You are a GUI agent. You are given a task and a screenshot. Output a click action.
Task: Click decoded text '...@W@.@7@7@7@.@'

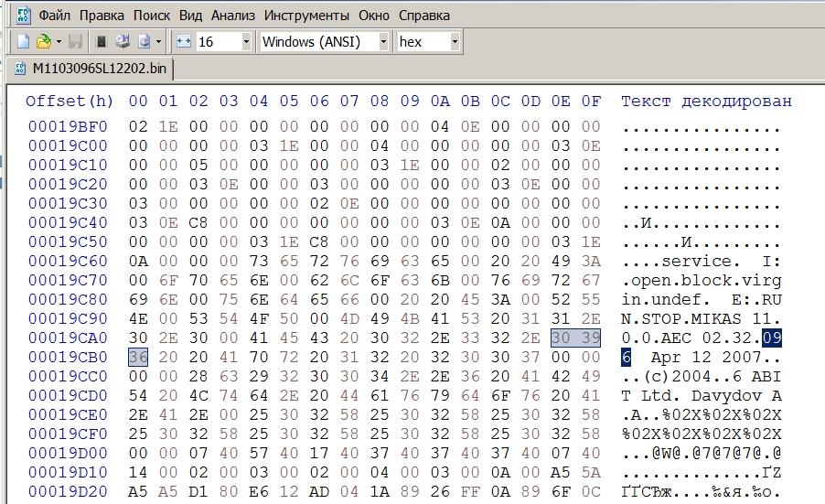tap(702, 453)
